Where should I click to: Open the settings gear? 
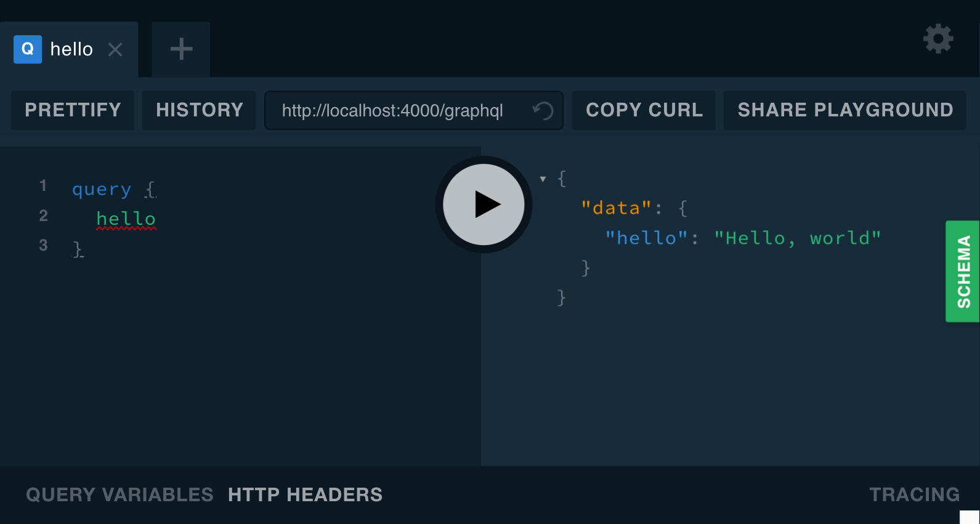coord(937,39)
